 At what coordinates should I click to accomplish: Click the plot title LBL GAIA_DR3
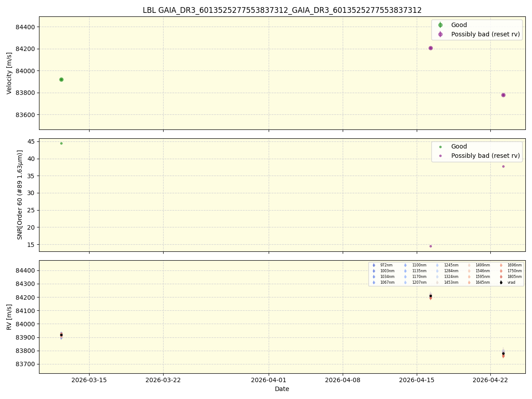coord(282,10)
